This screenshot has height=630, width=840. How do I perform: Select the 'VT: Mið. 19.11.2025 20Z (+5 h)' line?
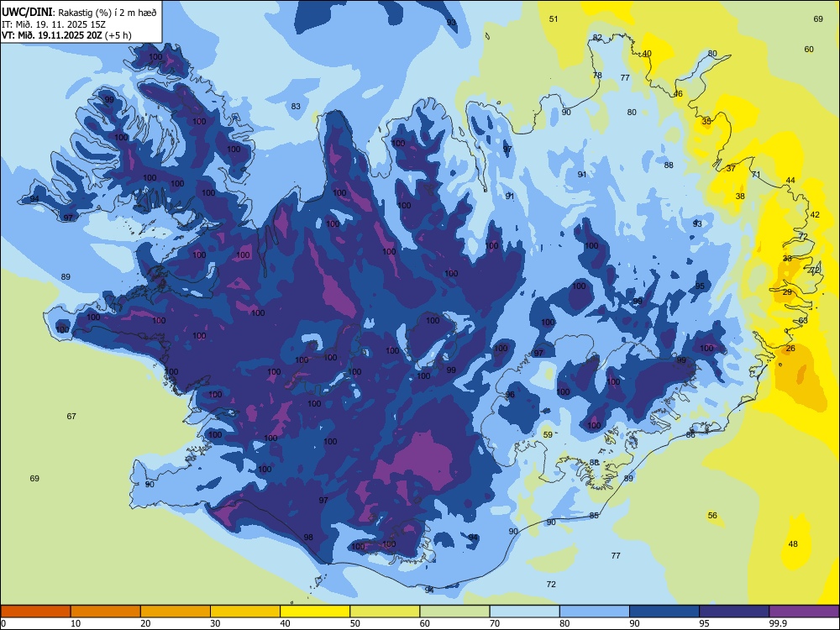point(66,35)
